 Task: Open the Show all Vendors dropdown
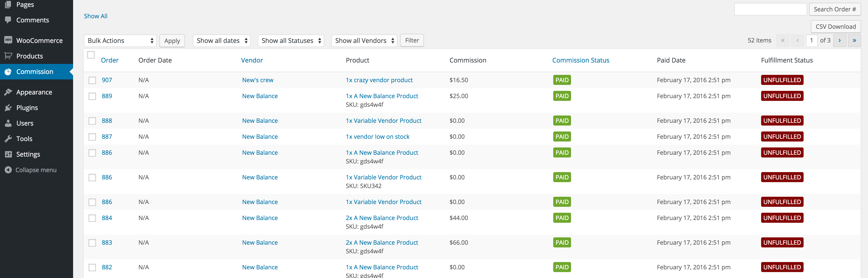(364, 41)
